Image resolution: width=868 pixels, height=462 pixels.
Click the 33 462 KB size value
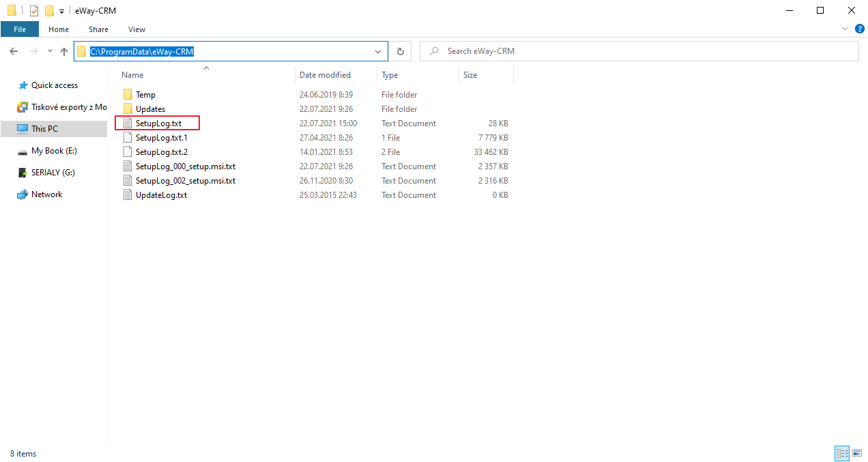click(x=490, y=152)
